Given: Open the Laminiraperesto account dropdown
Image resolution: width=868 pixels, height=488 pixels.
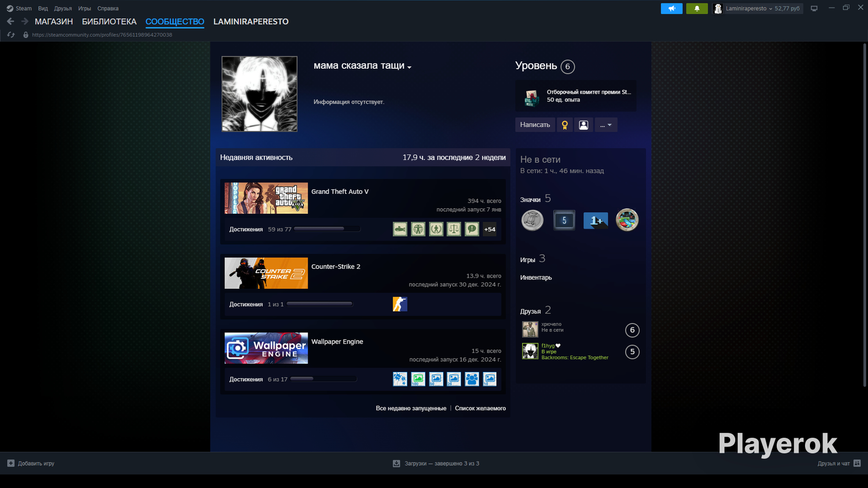Looking at the screenshot, I should [763, 8].
